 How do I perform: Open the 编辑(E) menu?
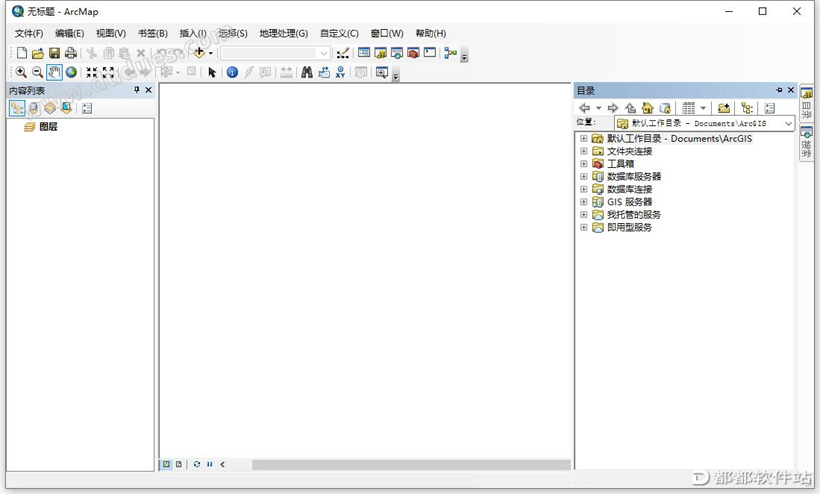(x=70, y=33)
